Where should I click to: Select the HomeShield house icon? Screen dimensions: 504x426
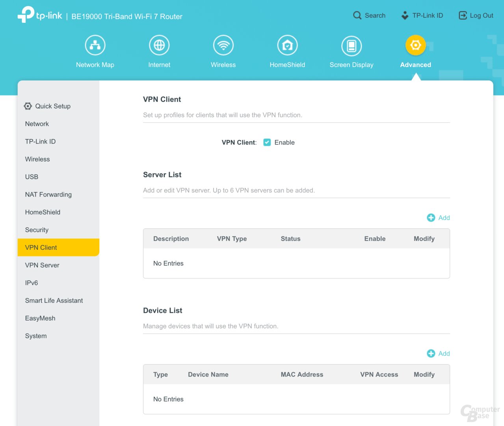coord(287,45)
